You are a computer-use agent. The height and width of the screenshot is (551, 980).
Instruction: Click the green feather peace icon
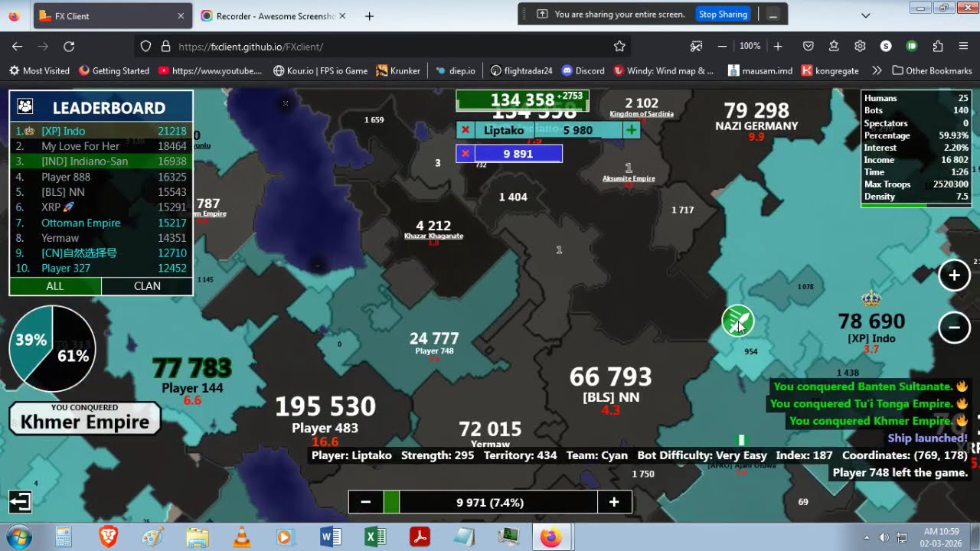tap(738, 321)
